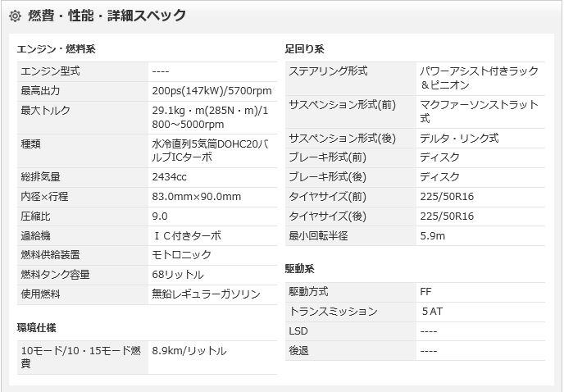Click the 燃料タンク容量 label cell
The height and width of the screenshot is (392, 564).
tap(82, 275)
